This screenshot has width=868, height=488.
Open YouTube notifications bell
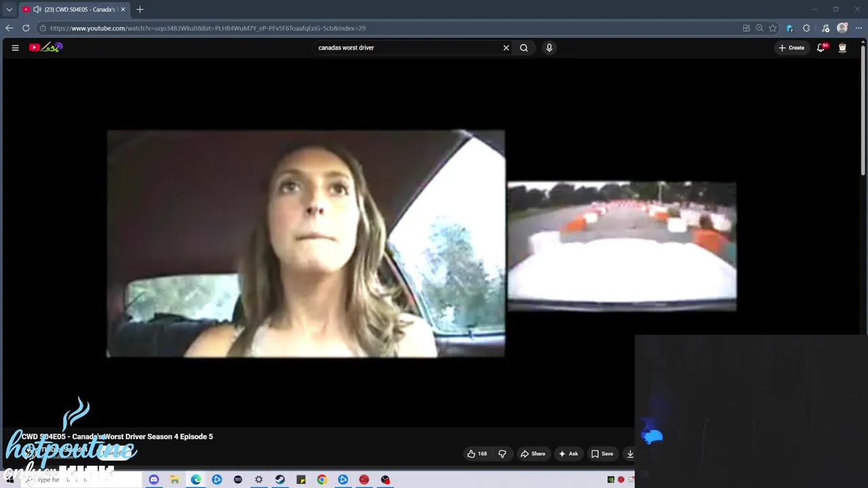821,47
